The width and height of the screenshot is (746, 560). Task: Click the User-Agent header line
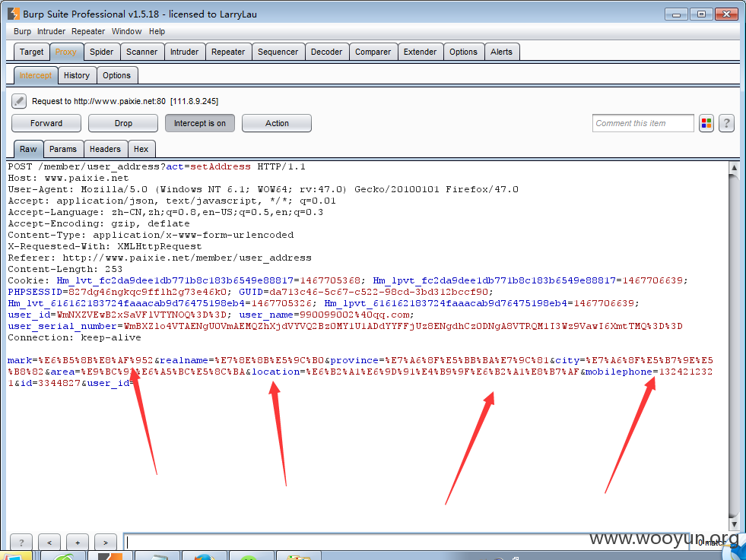(263, 190)
